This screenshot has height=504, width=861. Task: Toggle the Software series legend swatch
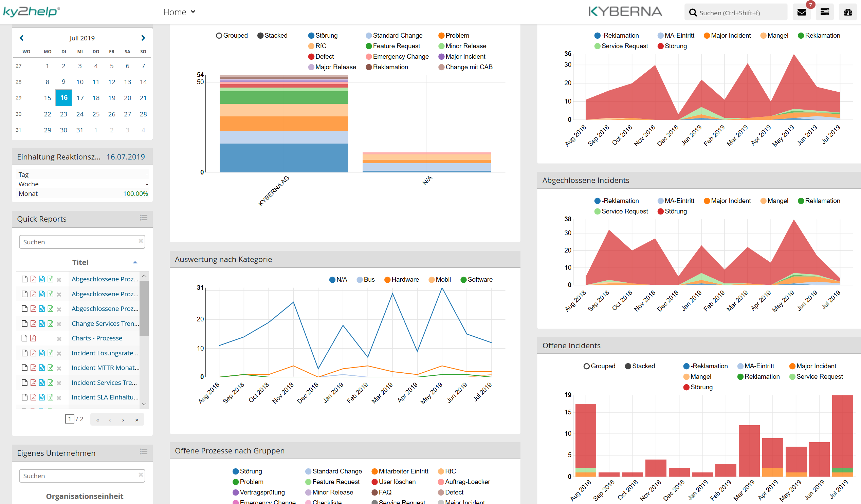[x=463, y=280]
